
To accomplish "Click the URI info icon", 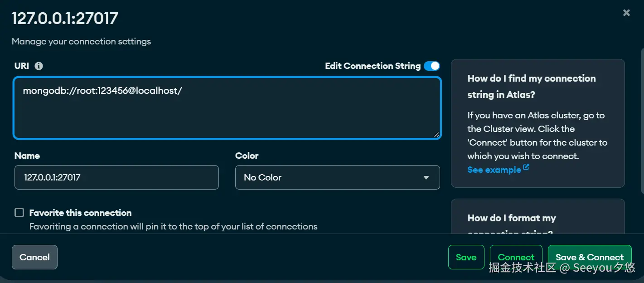I will tap(39, 66).
